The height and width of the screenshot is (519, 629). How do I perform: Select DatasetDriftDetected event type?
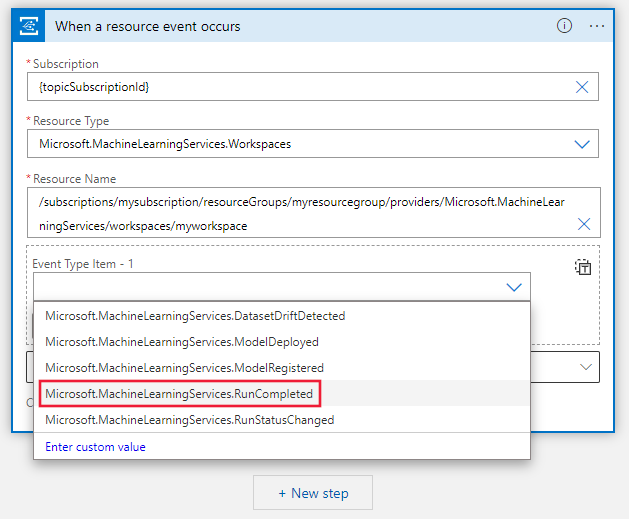[x=195, y=316]
